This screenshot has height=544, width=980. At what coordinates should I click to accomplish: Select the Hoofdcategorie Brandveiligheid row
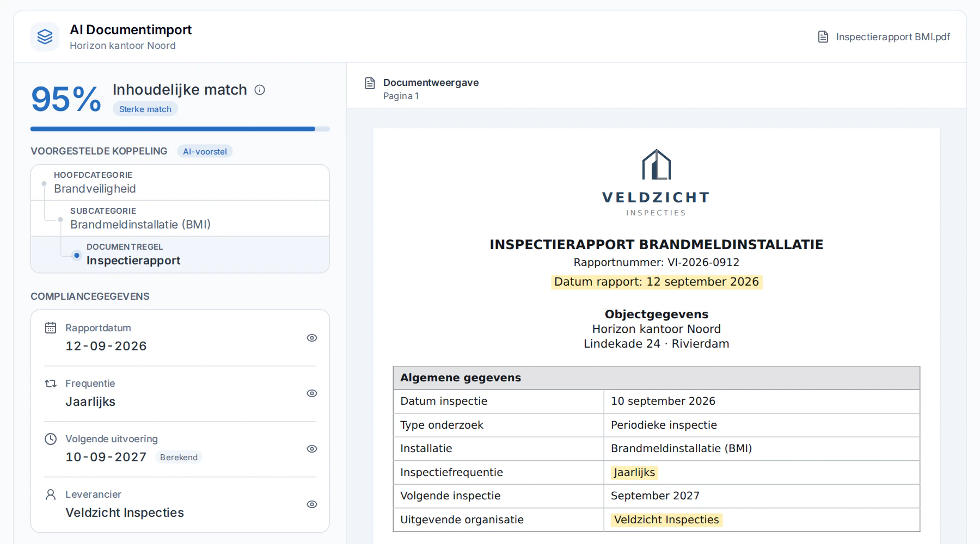pos(180,183)
